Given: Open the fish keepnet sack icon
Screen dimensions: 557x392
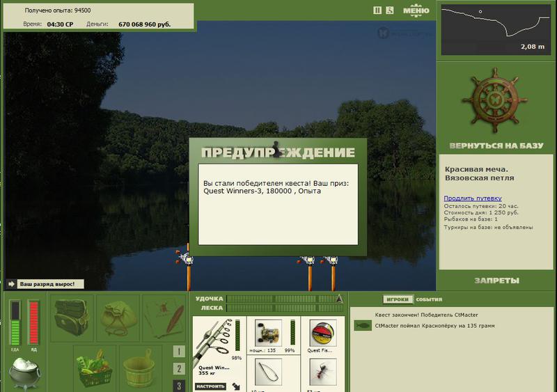Looking at the screenshot, I should [118, 317].
